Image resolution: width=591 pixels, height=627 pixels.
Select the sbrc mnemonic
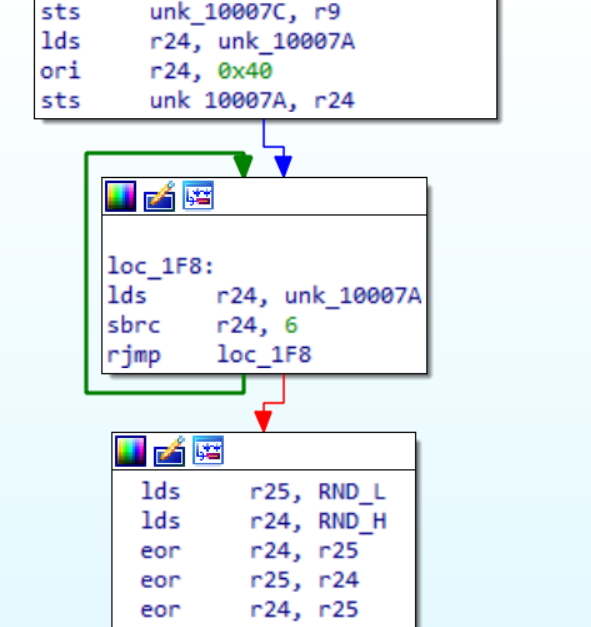pyautogui.click(x=134, y=325)
